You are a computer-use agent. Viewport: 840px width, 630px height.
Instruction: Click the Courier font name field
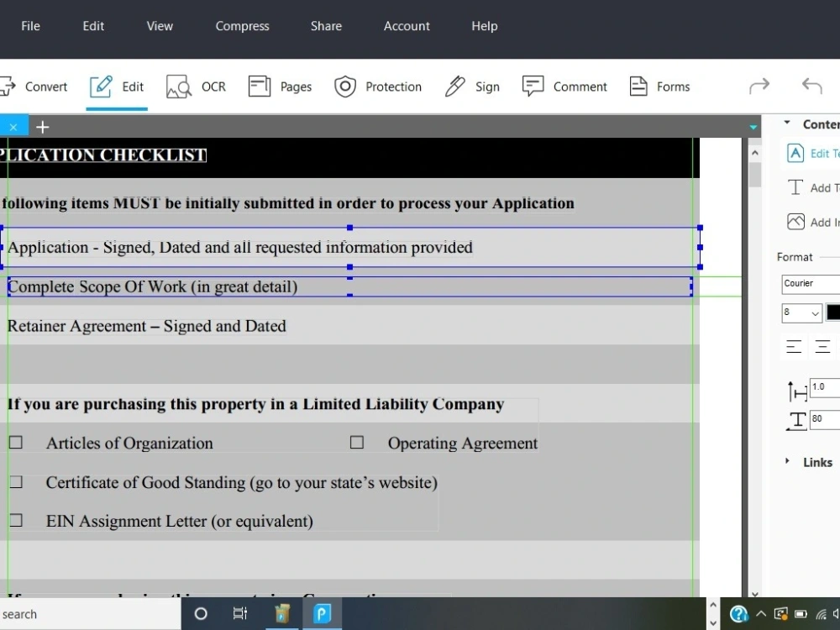pyautogui.click(x=810, y=283)
